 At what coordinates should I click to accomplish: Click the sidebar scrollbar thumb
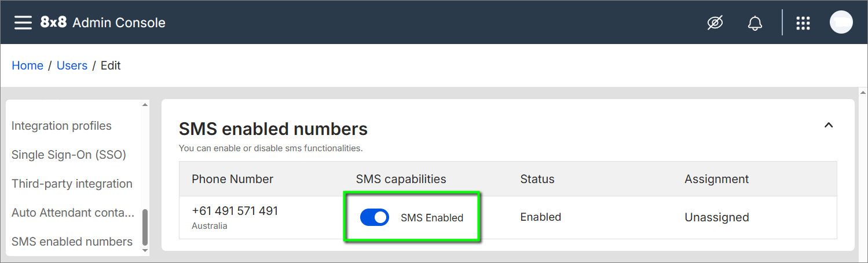click(x=145, y=227)
